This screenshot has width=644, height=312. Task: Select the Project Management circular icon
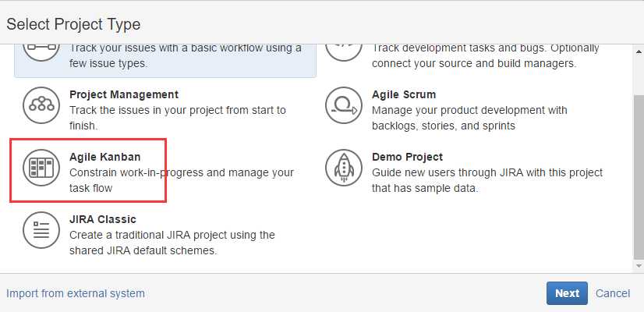point(41,105)
